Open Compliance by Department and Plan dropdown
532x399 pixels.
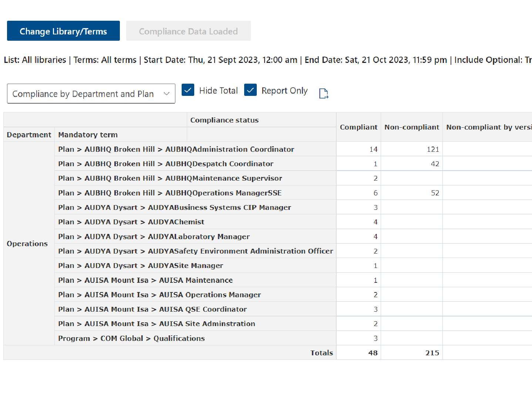pos(91,94)
